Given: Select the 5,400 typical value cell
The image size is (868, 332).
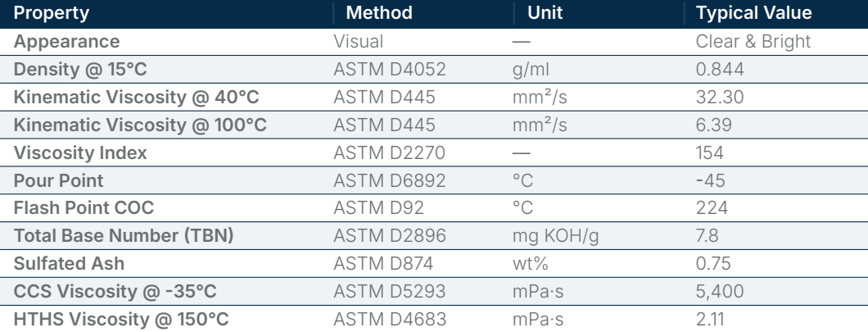Looking at the screenshot, I should pyautogui.click(x=720, y=291).
